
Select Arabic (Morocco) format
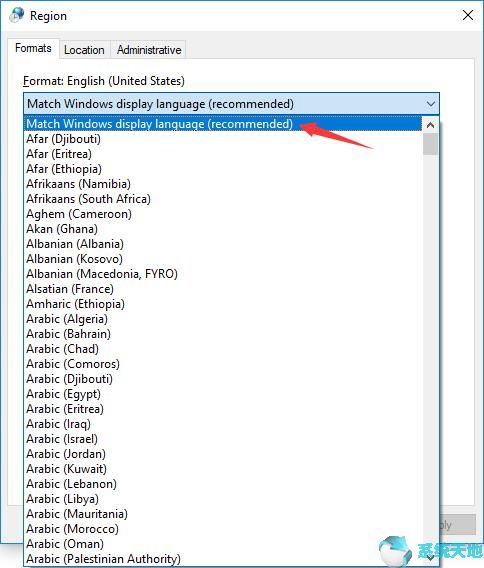[223, 529]
